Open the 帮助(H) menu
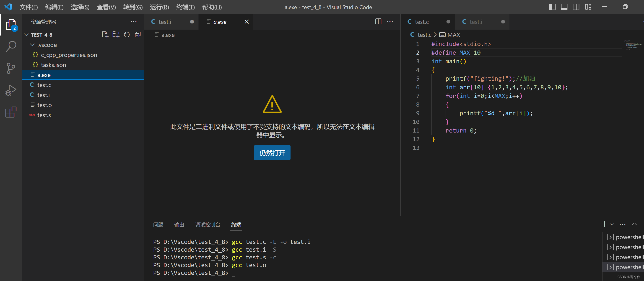The image size is (644, 281). 212,7
